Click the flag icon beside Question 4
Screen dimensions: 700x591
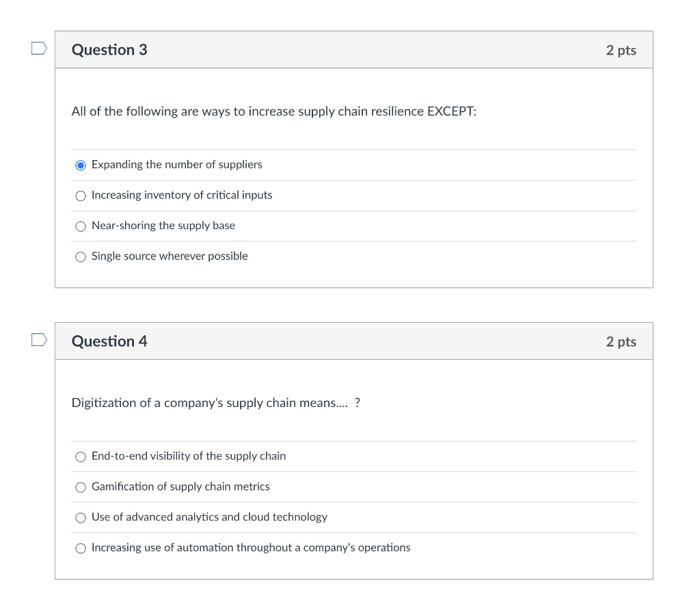(39, 339)
